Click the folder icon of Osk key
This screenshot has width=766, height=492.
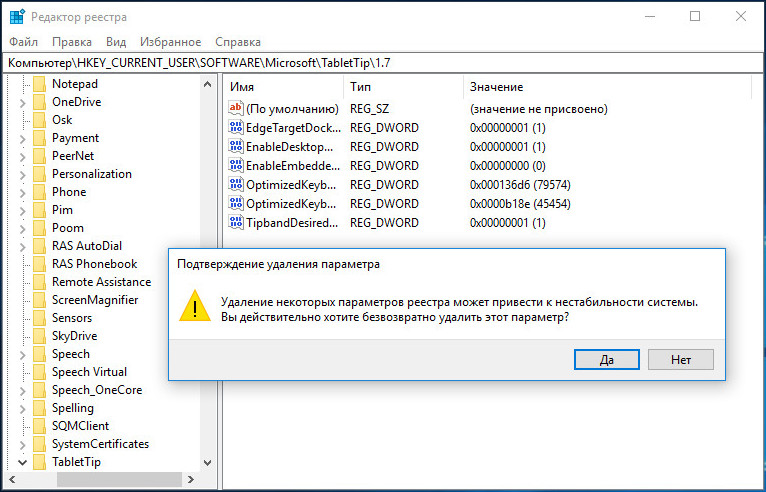tap(40, 120)
